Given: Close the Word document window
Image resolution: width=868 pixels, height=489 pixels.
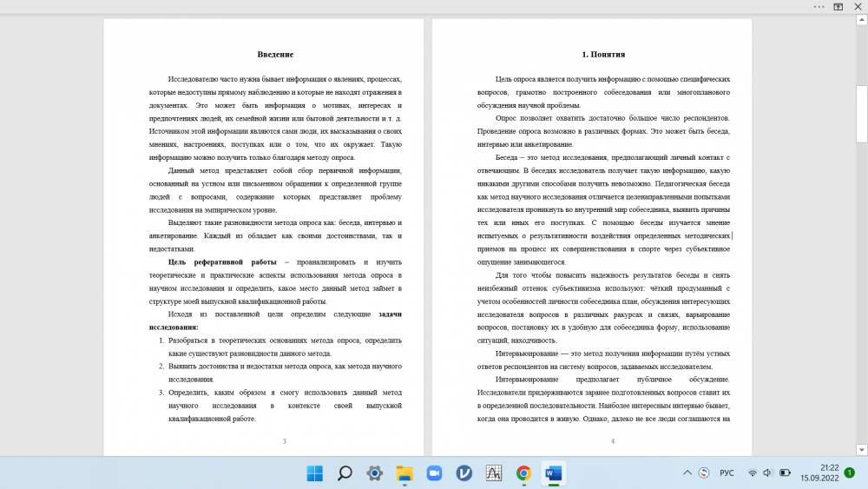Looking at the screenshot, I should [858, 6].
